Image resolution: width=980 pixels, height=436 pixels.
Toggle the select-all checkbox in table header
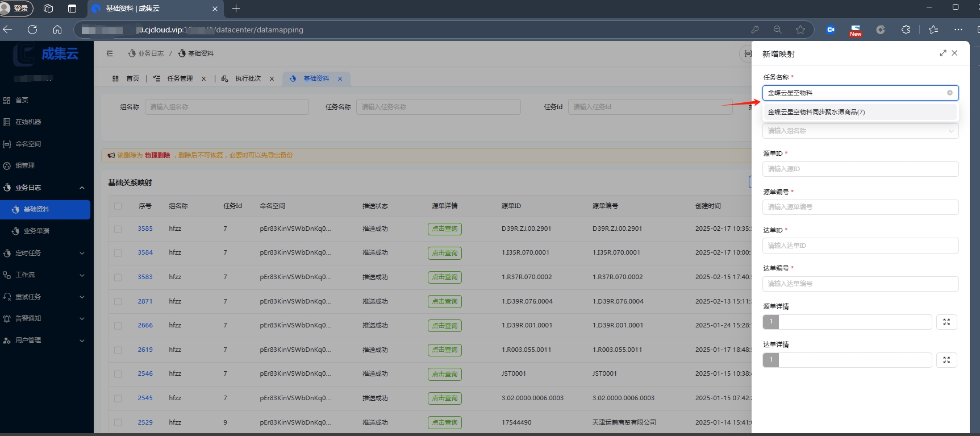click(x=118, y=206)
